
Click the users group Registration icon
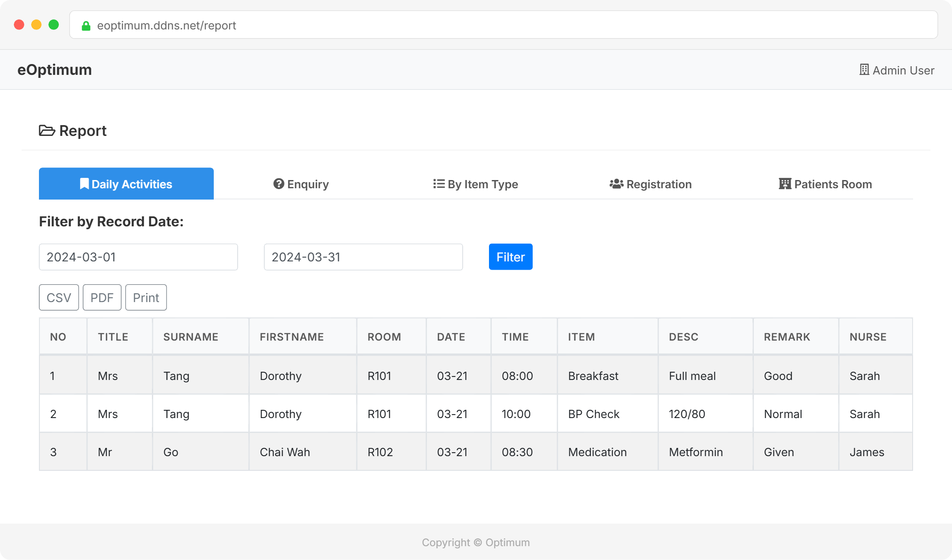click(616, 184)
